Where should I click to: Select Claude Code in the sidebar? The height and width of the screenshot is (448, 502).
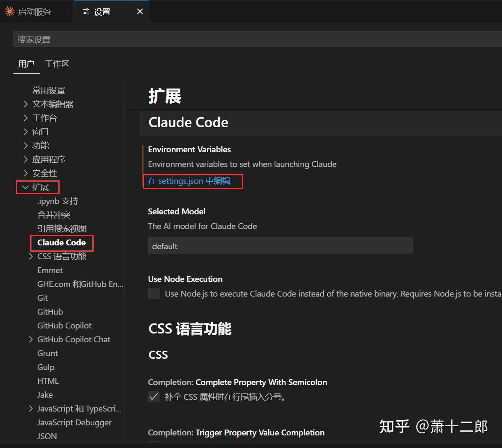click(x=61, y=243)
